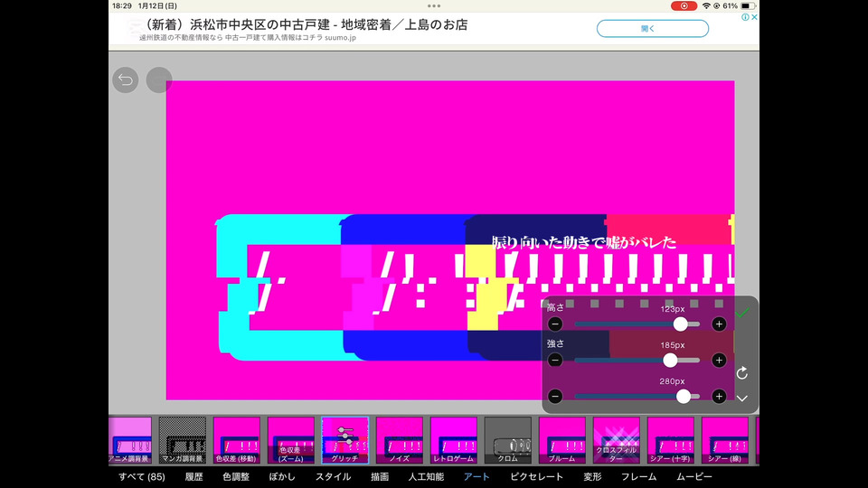This screenshot has height=488, width=868.
Task: Select the レトロゲーム filter thumbnail
Action: (454, 440)
